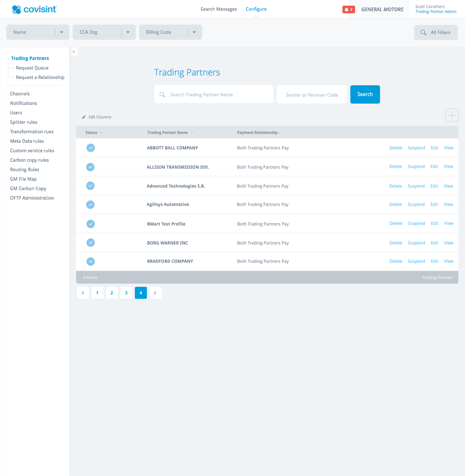The height and width of the screenshot is (476, 465).
Task: Click the blue Search button
Action: click(365, 94)
